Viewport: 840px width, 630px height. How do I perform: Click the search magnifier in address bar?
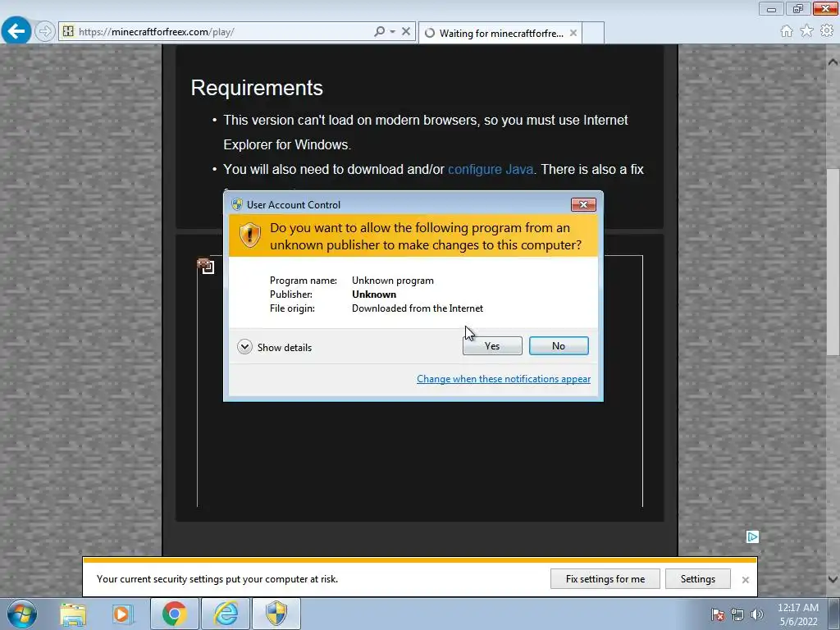(x=379, y=32)
